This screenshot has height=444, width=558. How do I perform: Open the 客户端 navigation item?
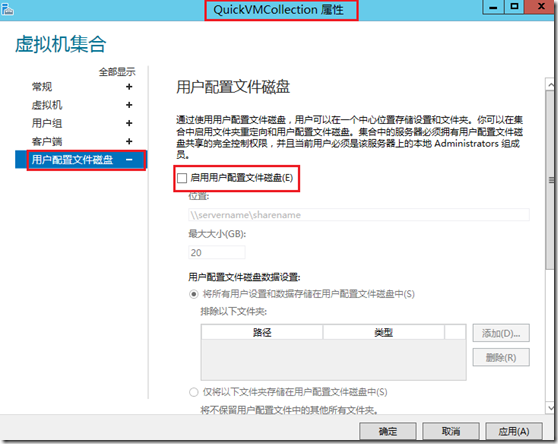(47, 142)
